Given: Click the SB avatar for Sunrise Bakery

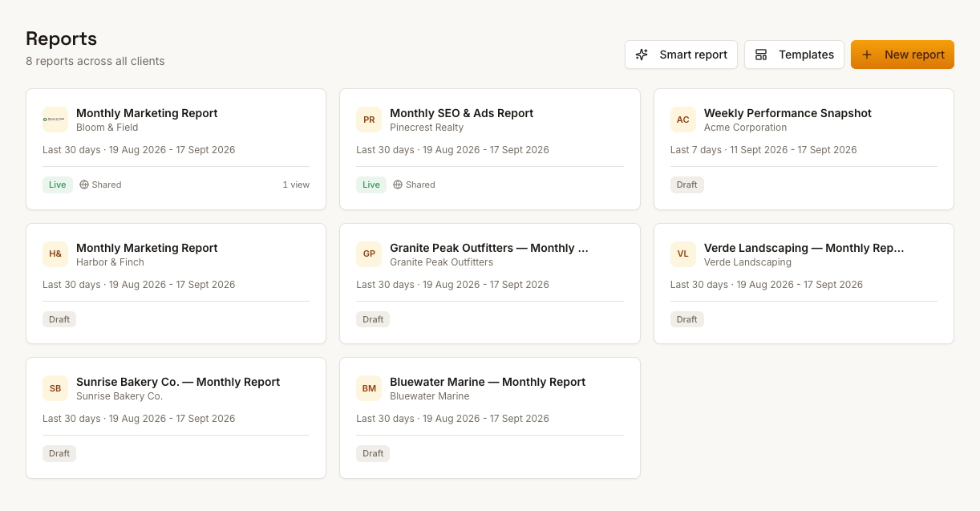Looking at the screenshot, I should click(55, 388).
